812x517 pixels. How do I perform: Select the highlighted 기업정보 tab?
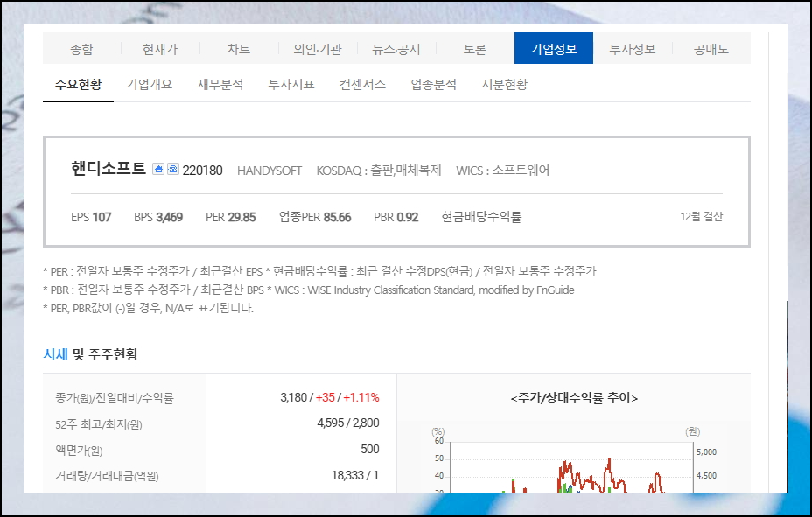554,49
